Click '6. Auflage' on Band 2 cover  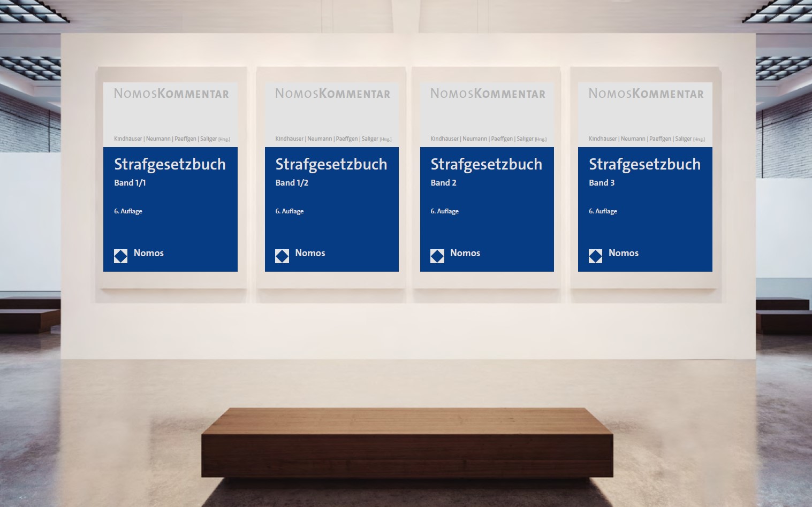pyautogui.click(x=445, y=211)
